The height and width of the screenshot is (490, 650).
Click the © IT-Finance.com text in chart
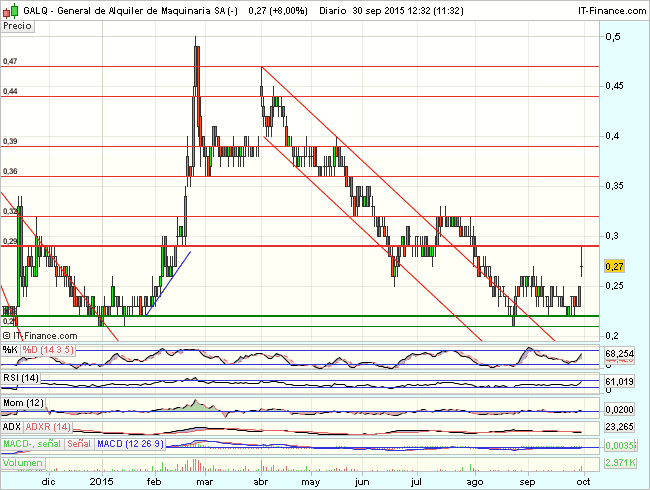(40, 335)
